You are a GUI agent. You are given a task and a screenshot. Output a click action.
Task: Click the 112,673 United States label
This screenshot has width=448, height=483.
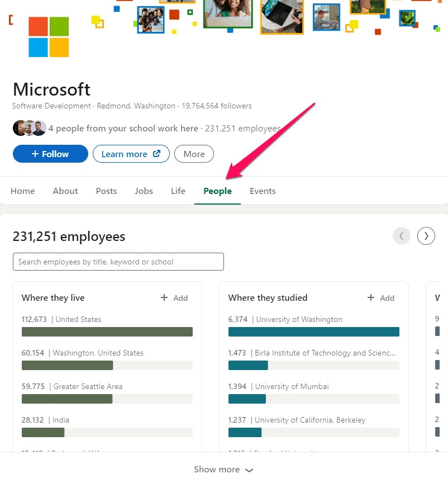click(61, 319)
